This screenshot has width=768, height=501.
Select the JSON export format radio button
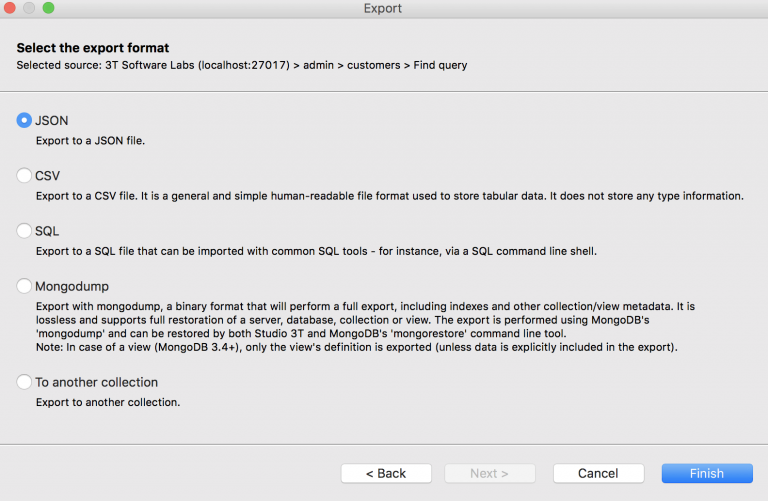click(25, 120)
